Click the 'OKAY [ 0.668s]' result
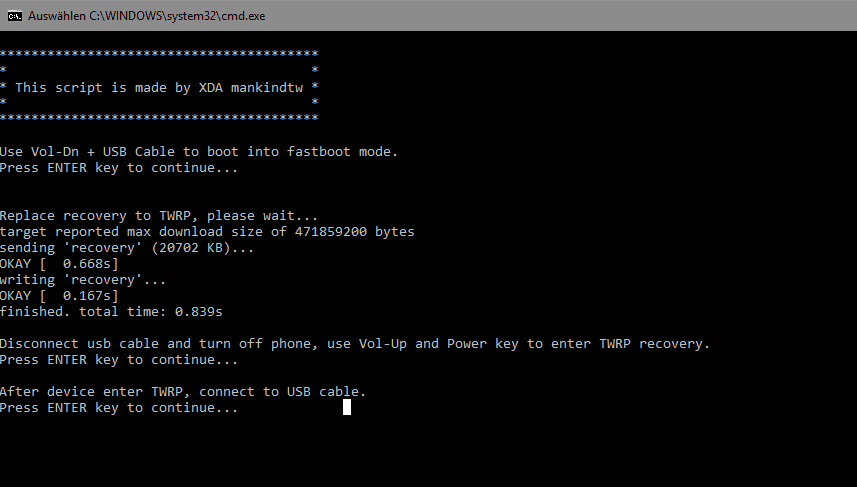The height and width of the screenshot is (487, 857). [59, 264]
